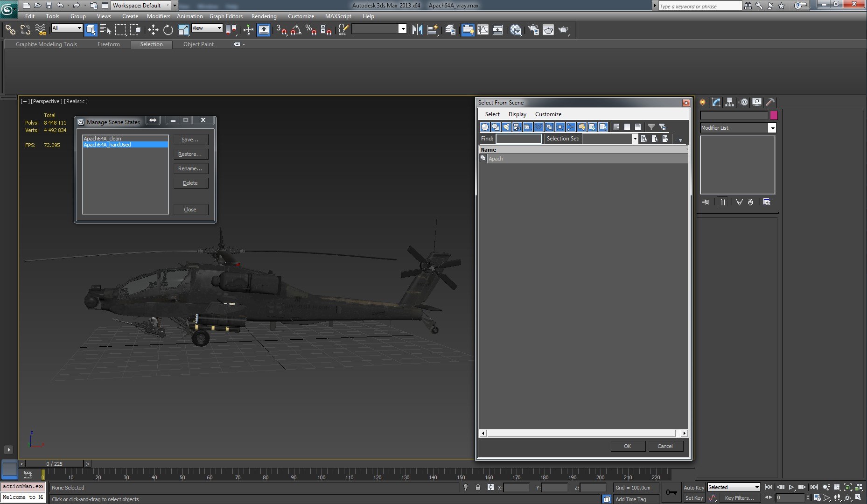Open the Render Setup icon

point(533,30)
